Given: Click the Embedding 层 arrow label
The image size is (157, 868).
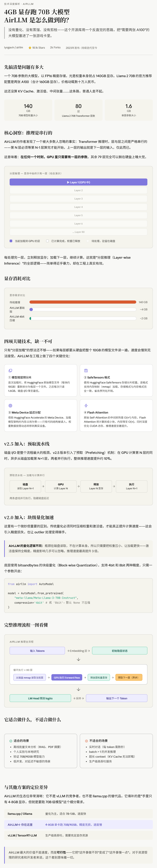Looking at the screenshot, I should [78, 651].
